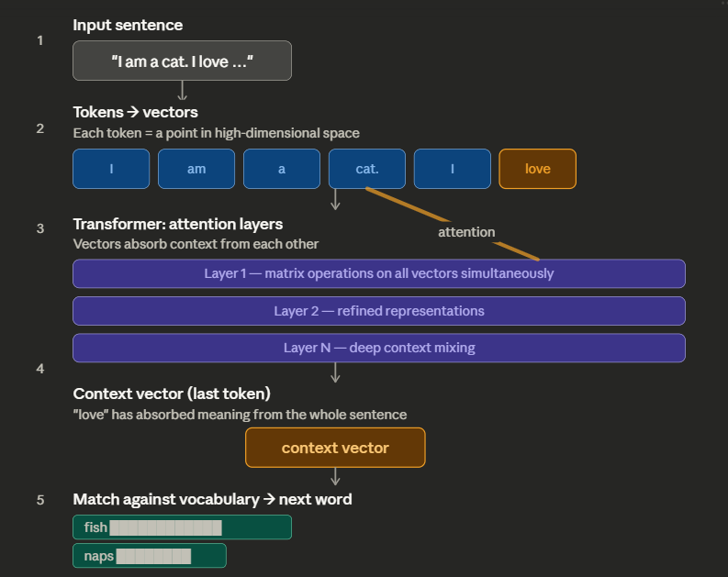Select the "a" token box
The image size is (728, 577).
tap(282, 169)
